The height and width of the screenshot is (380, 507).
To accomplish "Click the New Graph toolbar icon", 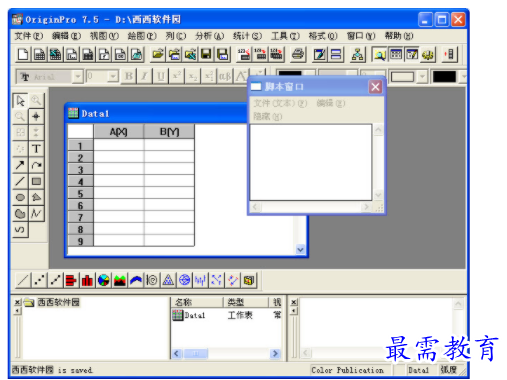I will [x=72, y=54].
